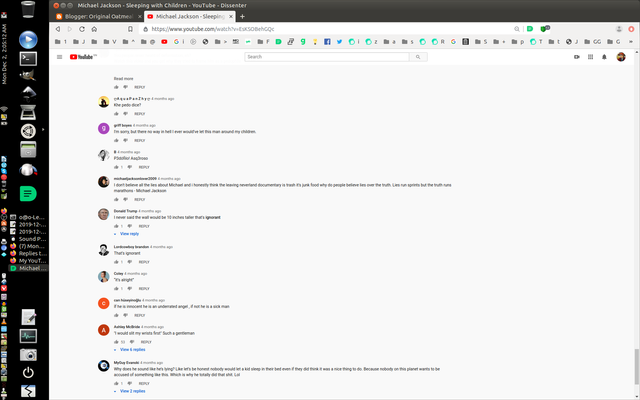This screenshot has height=400, width=640.
Task: Open the YouTube bookmark in bookmarks bar
Action: 164,42
